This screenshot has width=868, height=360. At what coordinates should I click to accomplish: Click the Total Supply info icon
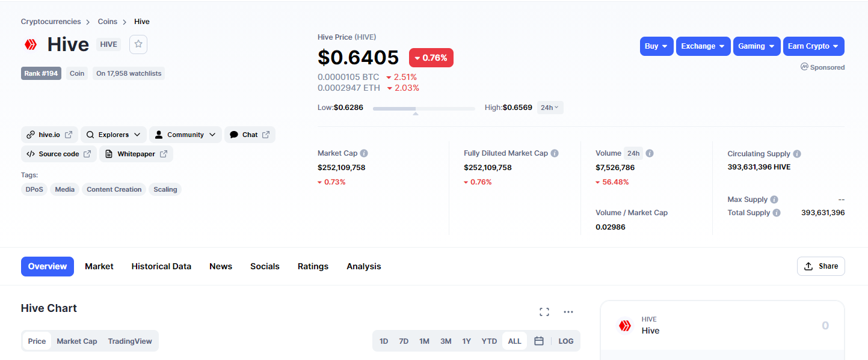(777, 213)
